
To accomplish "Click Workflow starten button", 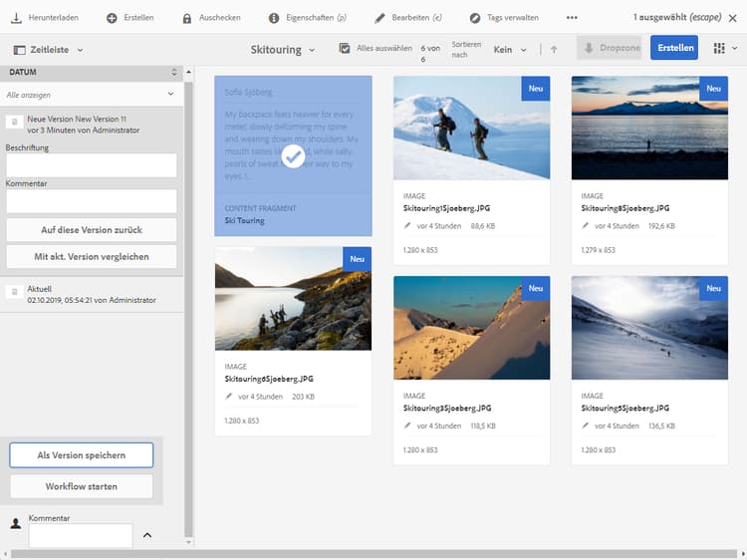I will coord(82,486).
